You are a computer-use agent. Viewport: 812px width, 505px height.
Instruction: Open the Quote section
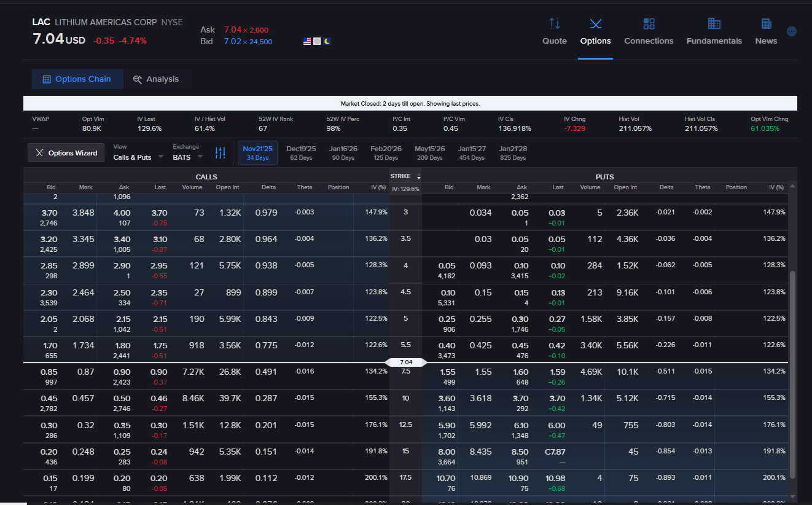click(554, 31)
